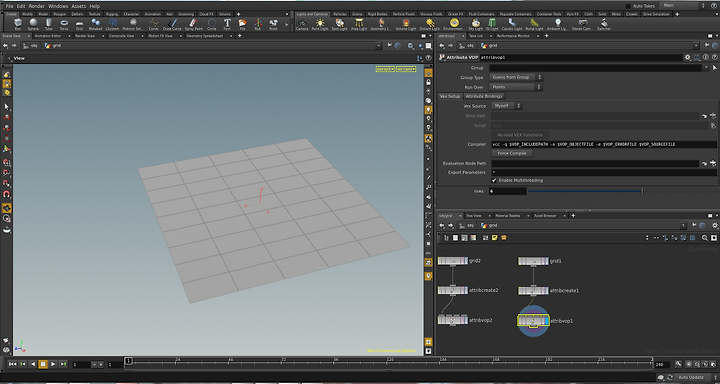Jump to the first frame
This screenshot has height=384, width=720.
pyautogui.click(x=12, y=364)
